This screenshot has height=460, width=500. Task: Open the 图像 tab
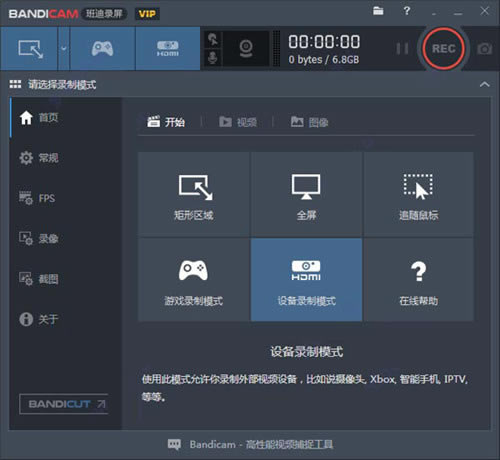pyautogui.click(x=309, y=122)
